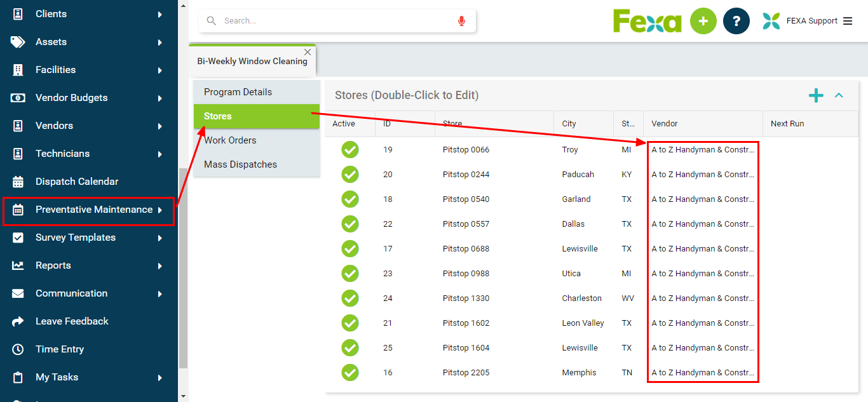Click the Charleston city cell
Screen dimensions: 868x402
coord(581,298)
